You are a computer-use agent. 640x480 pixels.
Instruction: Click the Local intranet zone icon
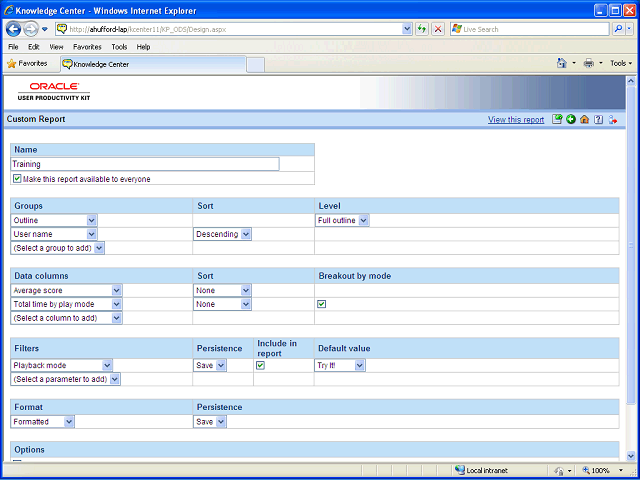pos(460,470)
